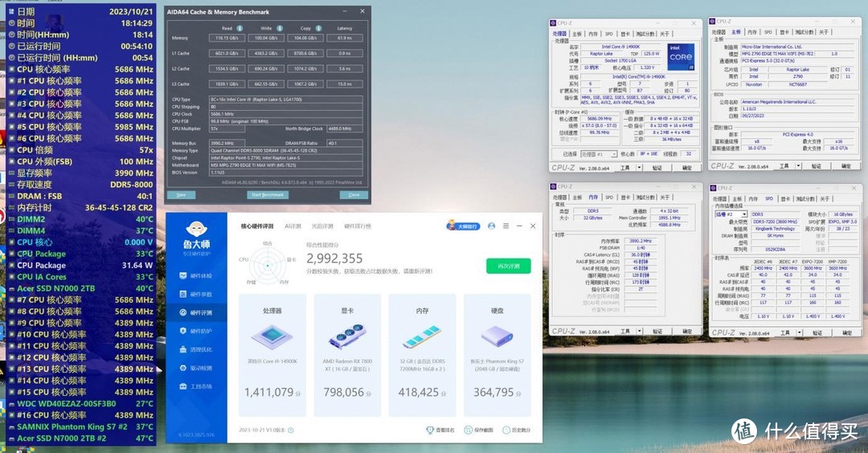Click Start Benchmark in AIDA64
This screenshot has height=453, width=868.
pyautogui.click(x=268, y=194)
